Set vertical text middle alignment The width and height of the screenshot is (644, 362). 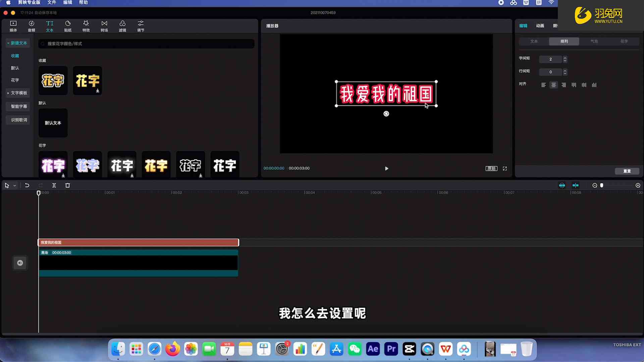(x=584, y=85)
